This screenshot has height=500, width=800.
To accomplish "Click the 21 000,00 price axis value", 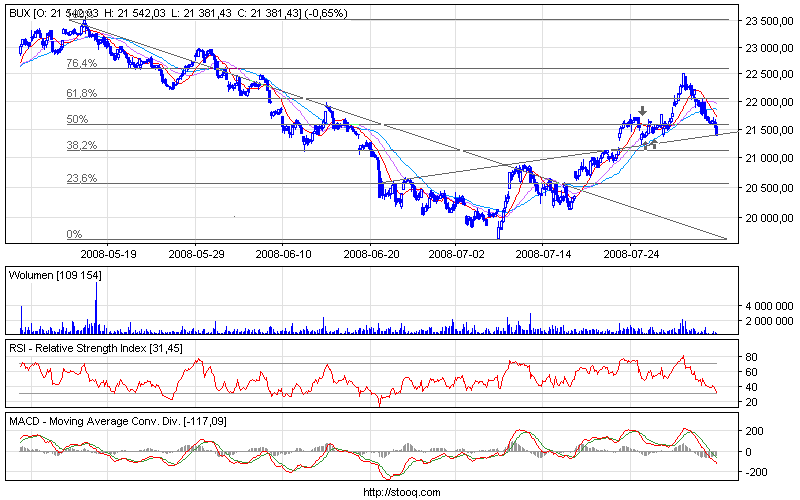I will [x=769, y=158].
